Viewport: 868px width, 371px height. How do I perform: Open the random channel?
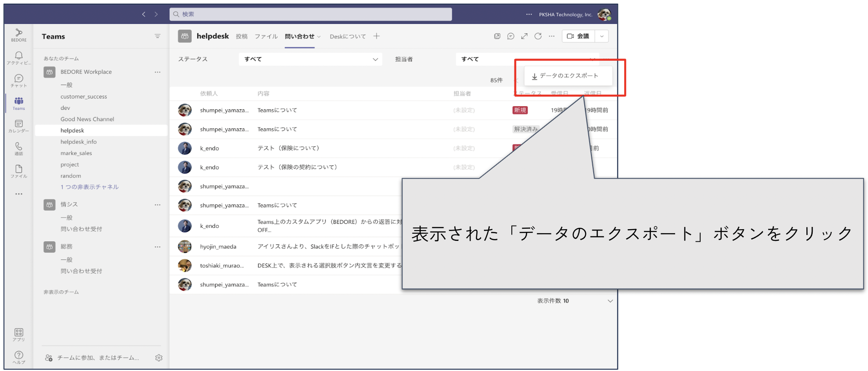[x=71, y=176]
